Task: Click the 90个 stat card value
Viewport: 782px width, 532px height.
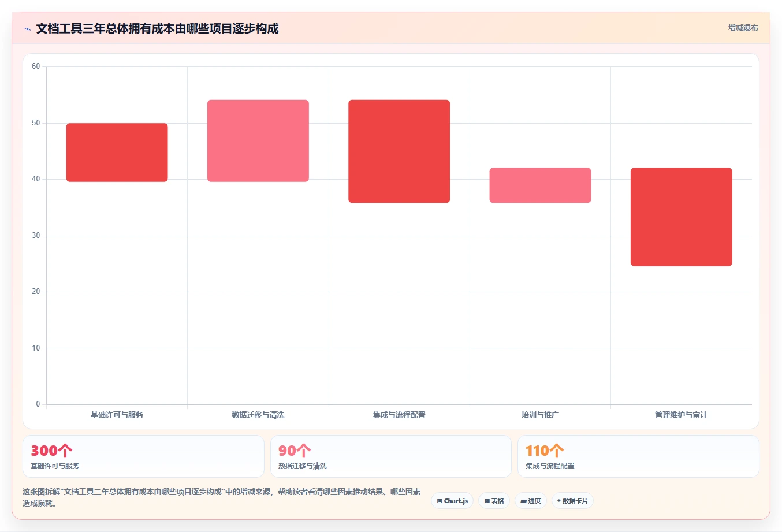Action: click(x=295, y=451)
